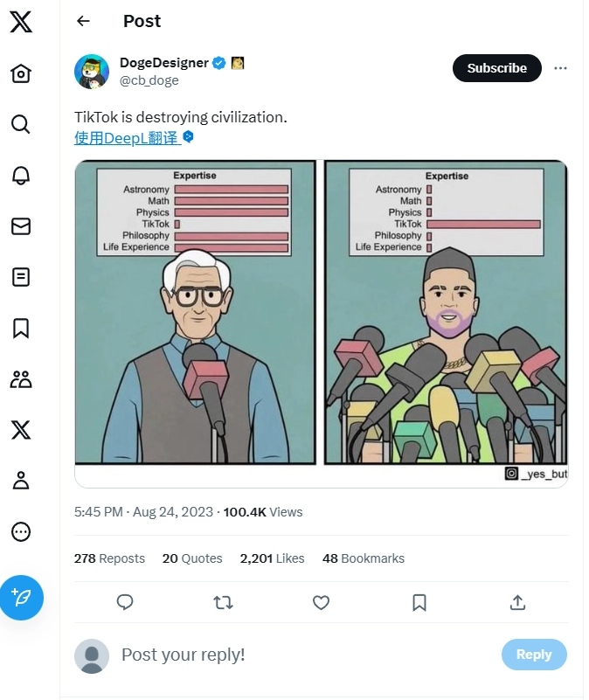
Task: Subscribe to DogeDesigner
Action: (x=496, y=68)
